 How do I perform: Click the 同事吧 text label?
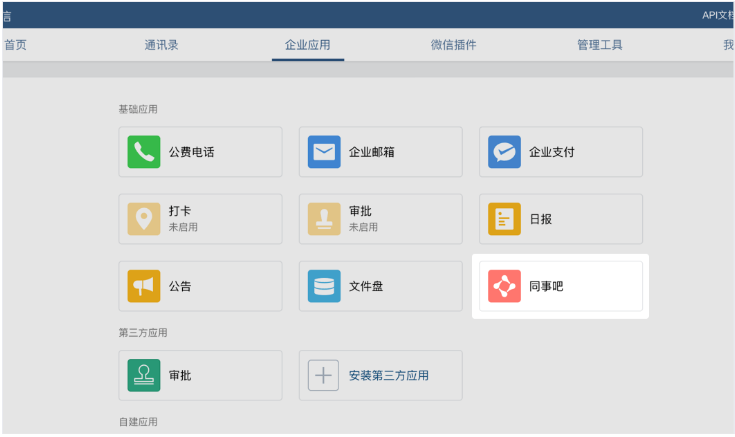(547, 287)
